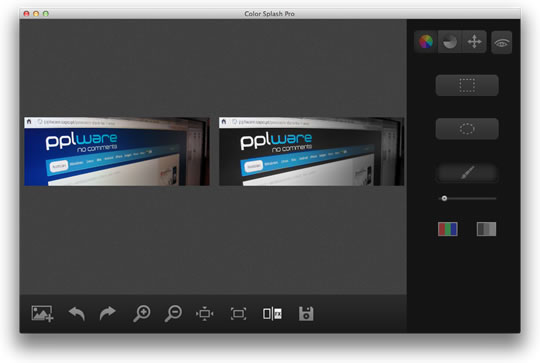
Task: Pick the RGB color swatch
Action: (448, 229)
